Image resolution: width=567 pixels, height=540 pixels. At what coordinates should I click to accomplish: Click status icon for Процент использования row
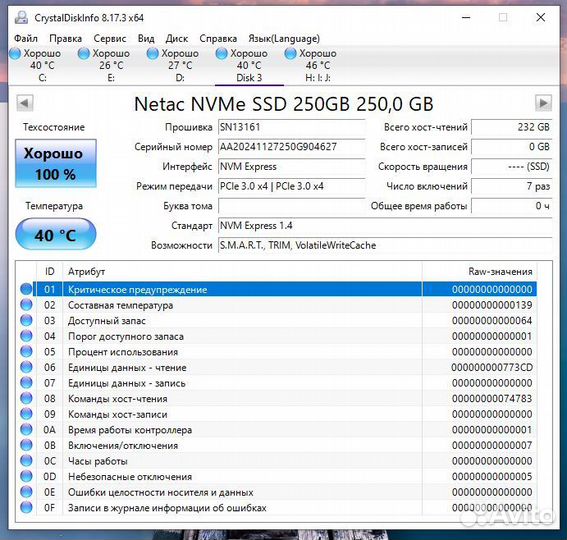[x=26, y=352]
